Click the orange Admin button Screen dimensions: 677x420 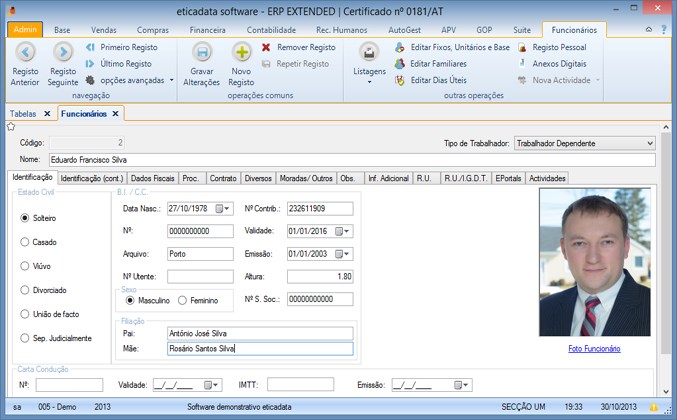pyautogui.click(x=24, y=31)
